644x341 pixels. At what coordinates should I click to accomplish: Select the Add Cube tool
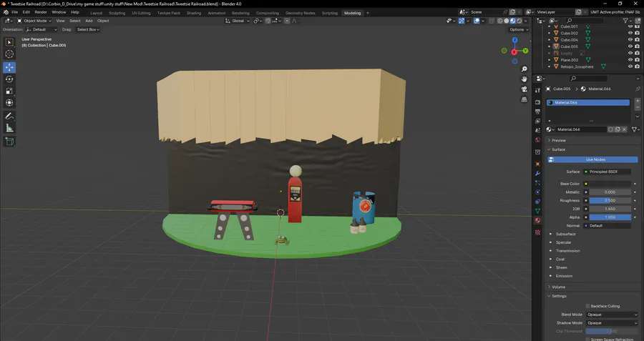(x=9, y=142)
